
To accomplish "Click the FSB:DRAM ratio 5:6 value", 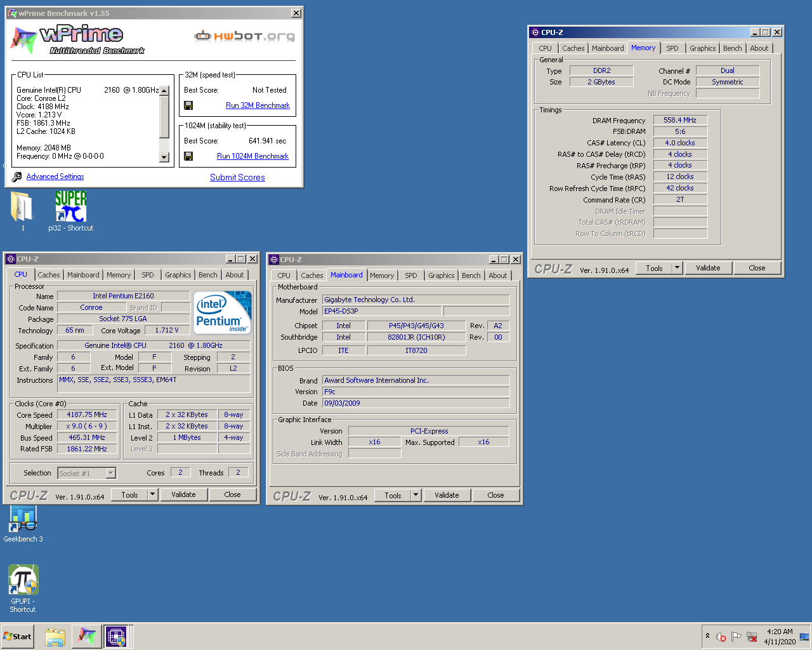I will [680, 131].
